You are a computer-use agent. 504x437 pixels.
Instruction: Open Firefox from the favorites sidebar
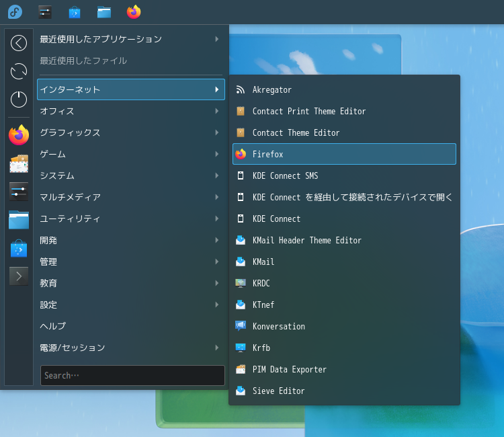(x=19, y=135)
